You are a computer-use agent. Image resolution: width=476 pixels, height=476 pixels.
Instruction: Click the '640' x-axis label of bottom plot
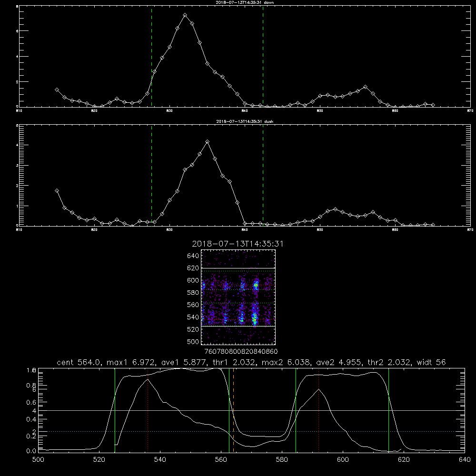(465, 460)
